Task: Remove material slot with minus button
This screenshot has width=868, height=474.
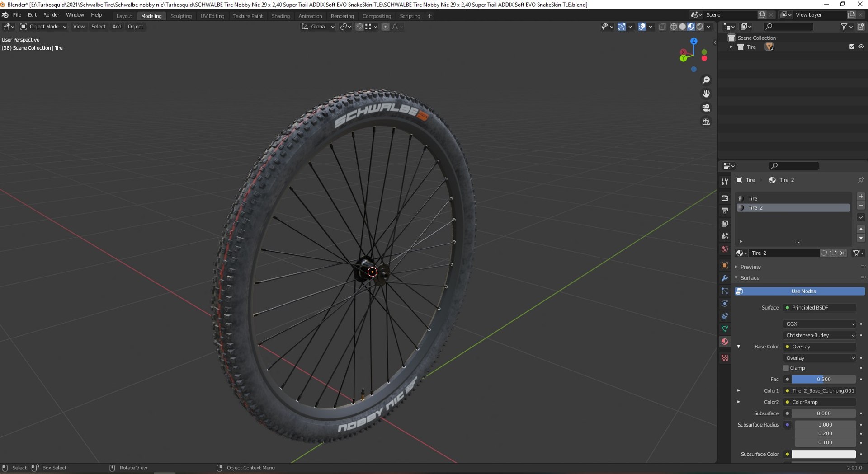Action: click(x=861, y=206)
